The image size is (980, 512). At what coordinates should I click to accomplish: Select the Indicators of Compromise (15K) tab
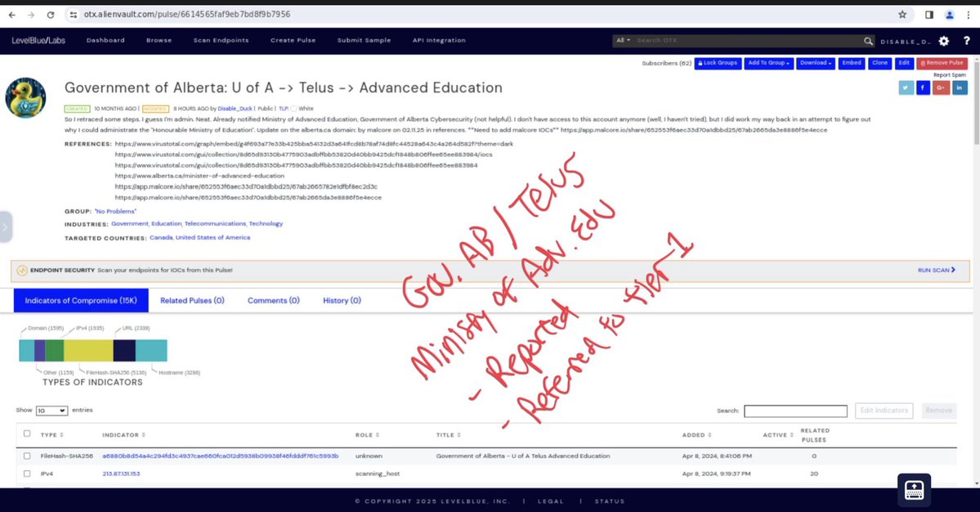[x=81, y=301]
